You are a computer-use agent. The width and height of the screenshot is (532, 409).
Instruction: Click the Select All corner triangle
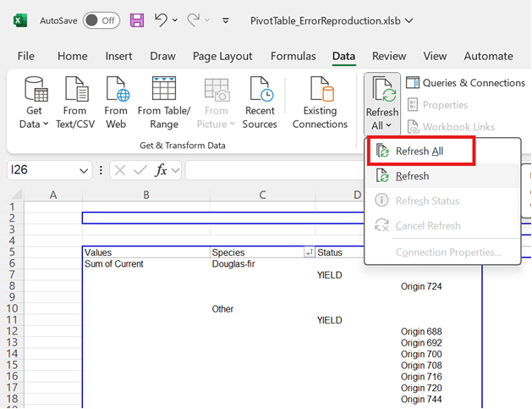[15, 194]
